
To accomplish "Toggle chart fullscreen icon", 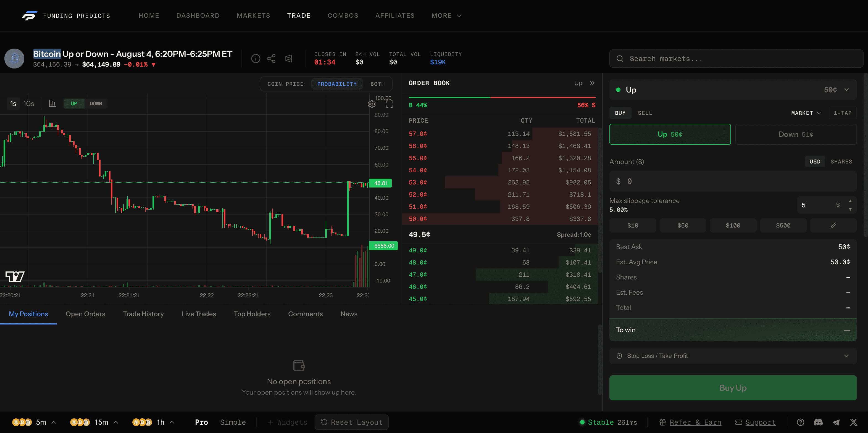I will tap(390, 104).
